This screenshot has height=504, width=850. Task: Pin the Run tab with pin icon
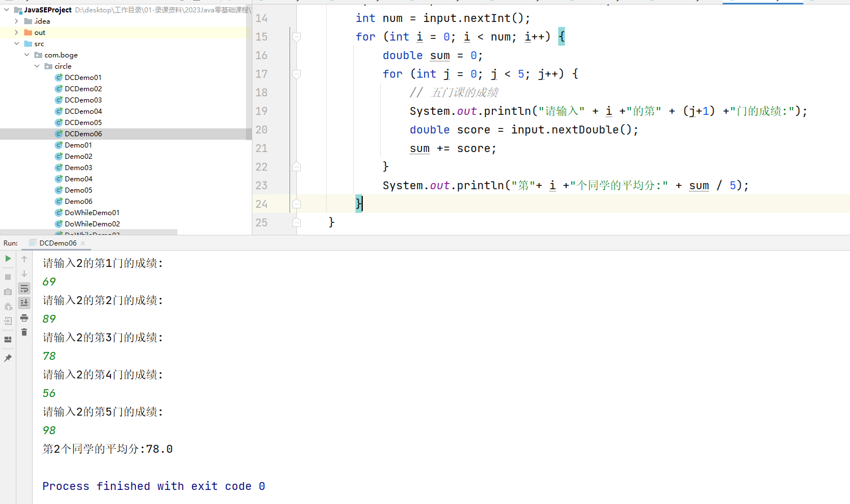[x=8, y=358]
